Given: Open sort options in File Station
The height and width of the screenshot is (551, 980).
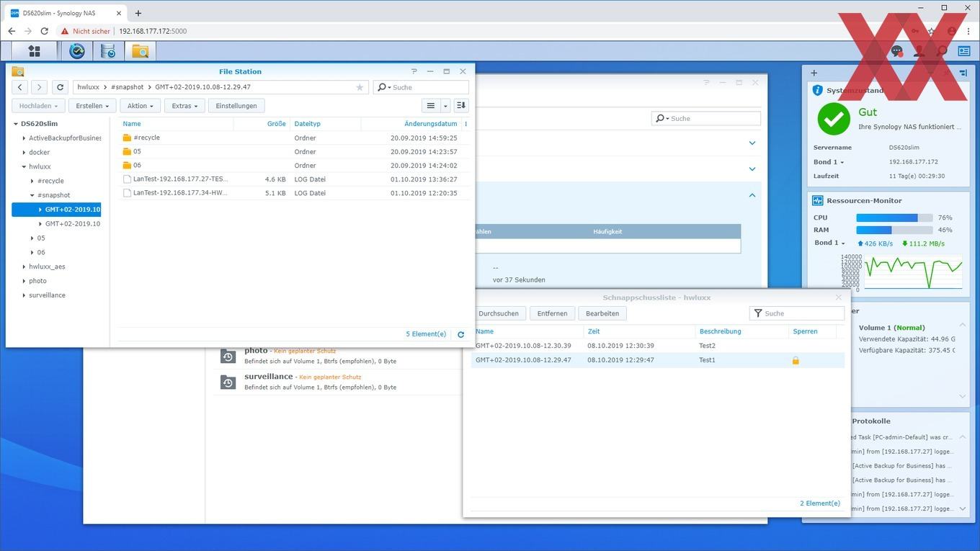Looking at the screenshot, I should (461, 106).
